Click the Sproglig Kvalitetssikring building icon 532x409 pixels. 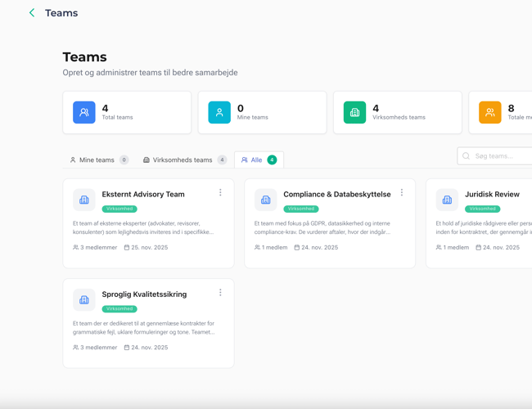83,300
